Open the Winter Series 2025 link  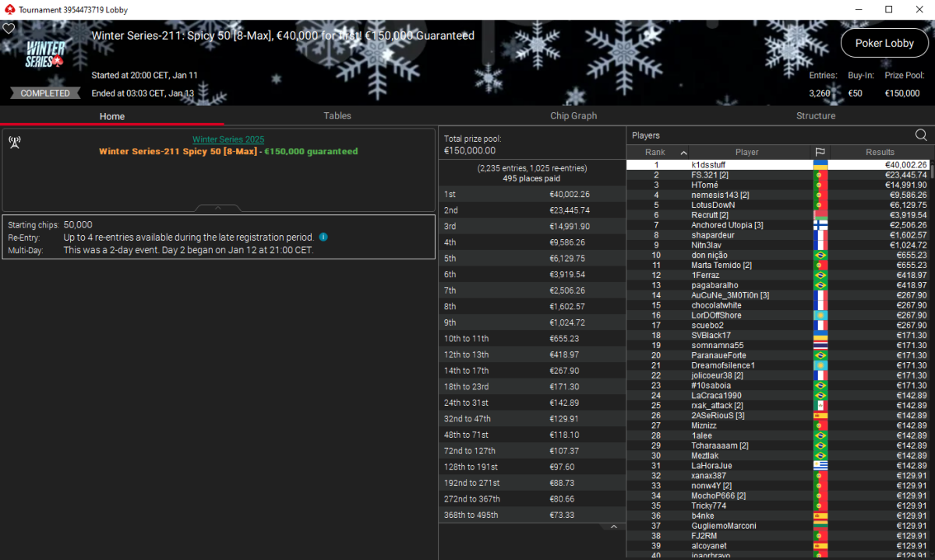228,139
